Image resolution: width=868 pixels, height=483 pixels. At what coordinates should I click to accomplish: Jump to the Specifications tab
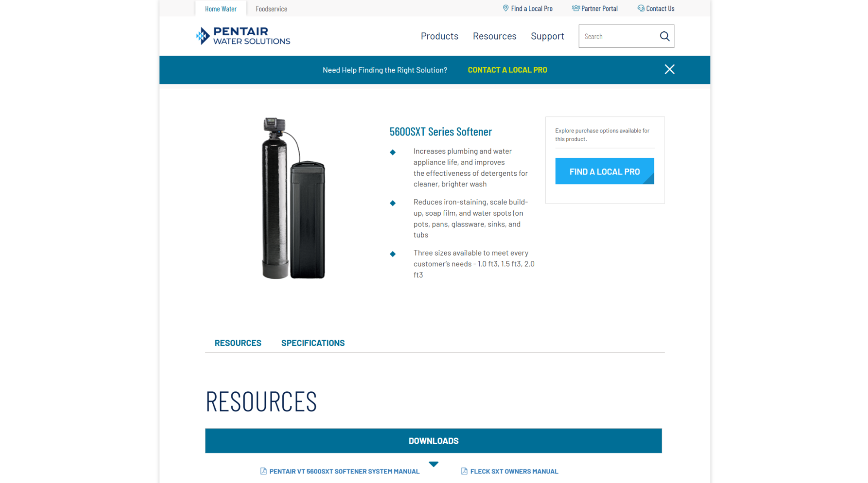click(x=313, y=343)
